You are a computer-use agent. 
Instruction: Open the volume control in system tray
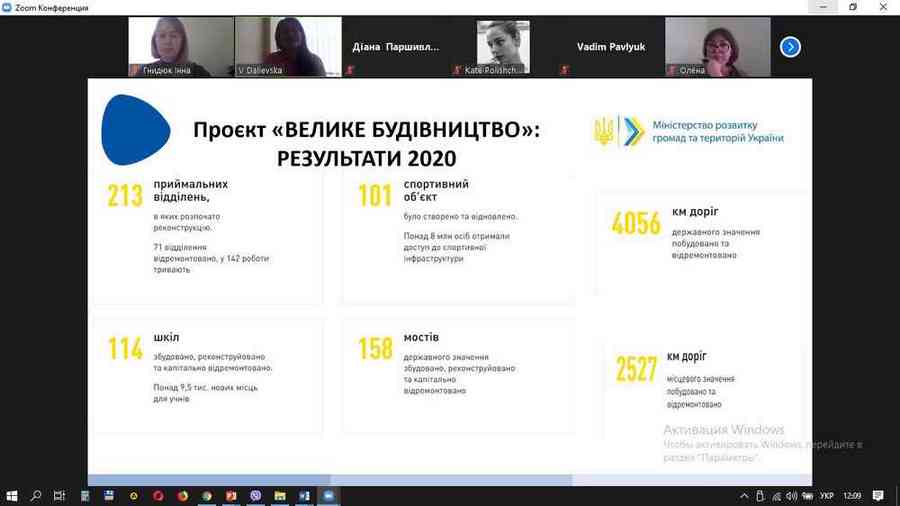(792, 495)
